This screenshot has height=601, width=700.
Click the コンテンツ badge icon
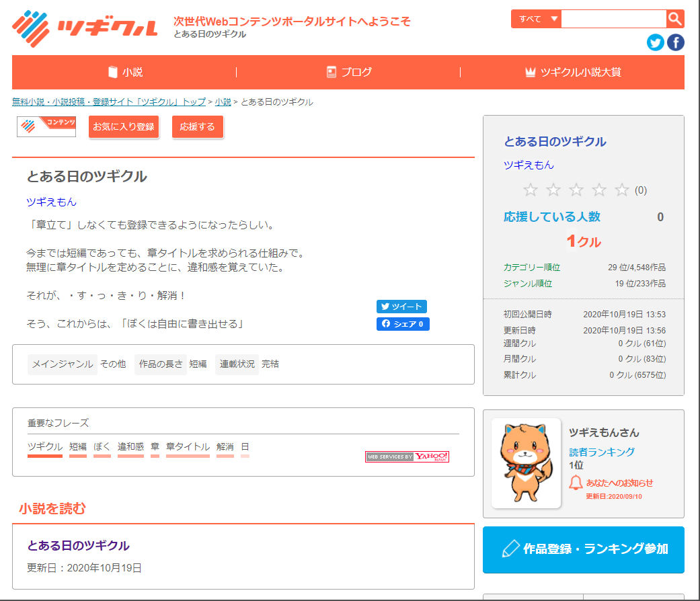point(46,126)
